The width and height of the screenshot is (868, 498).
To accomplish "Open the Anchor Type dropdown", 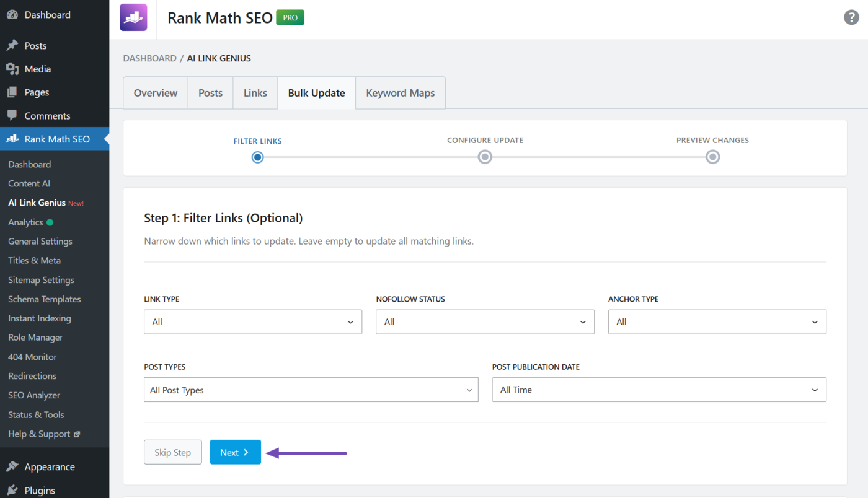I will click(717, 322).
